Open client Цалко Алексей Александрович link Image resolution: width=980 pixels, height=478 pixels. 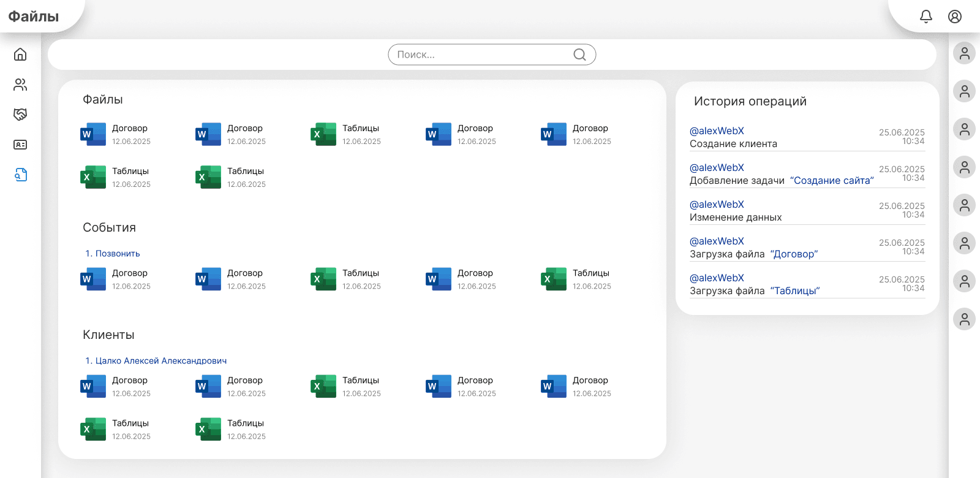tap(160, 361)
